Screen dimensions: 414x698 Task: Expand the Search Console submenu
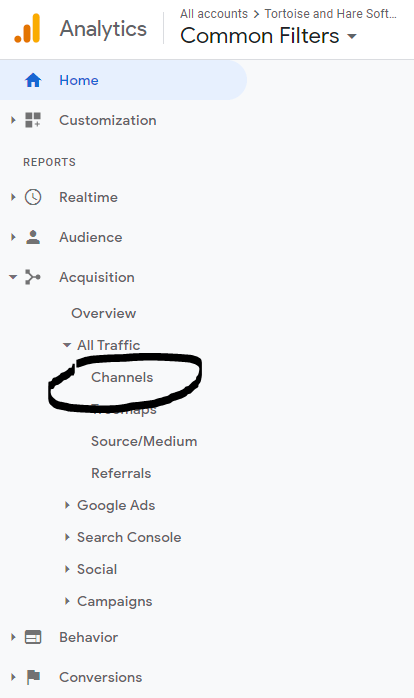tap(67, 537)
